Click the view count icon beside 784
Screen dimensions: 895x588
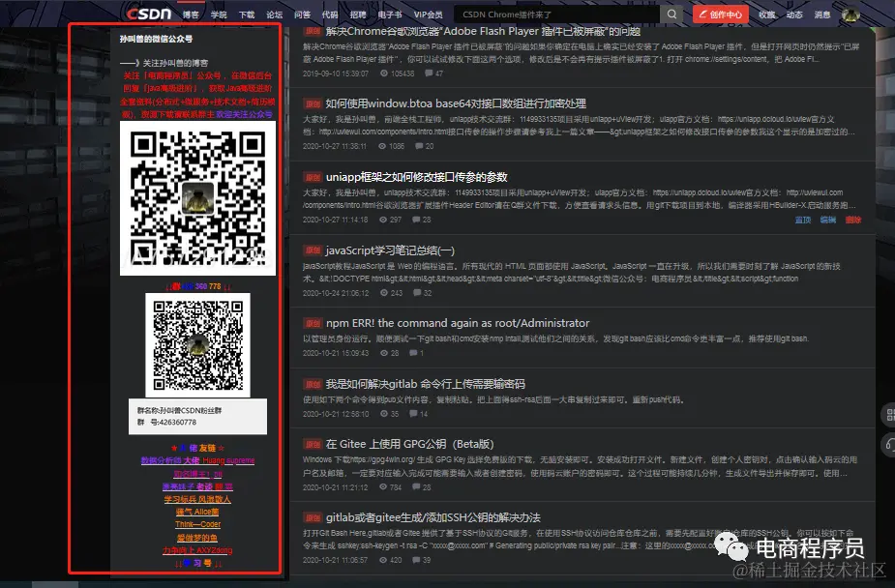pyautogui.click(x=383, y=487)
